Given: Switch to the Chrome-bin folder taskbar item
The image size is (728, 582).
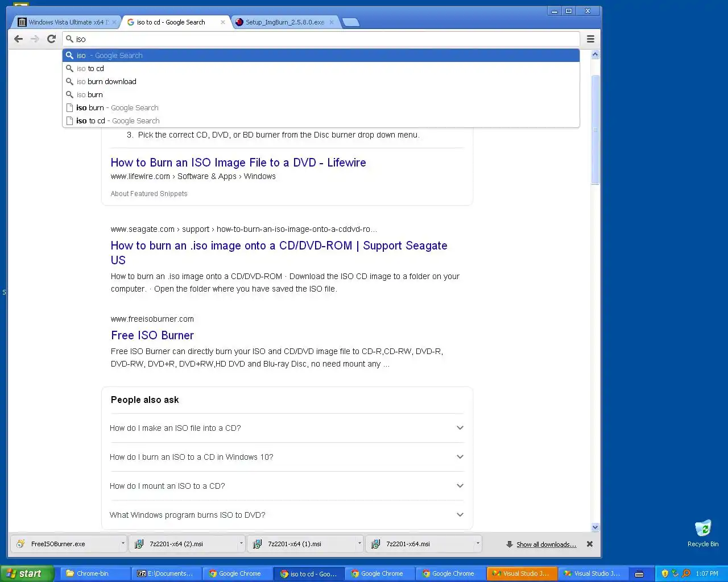Looking at the screenshot, I should coord(95,573).
